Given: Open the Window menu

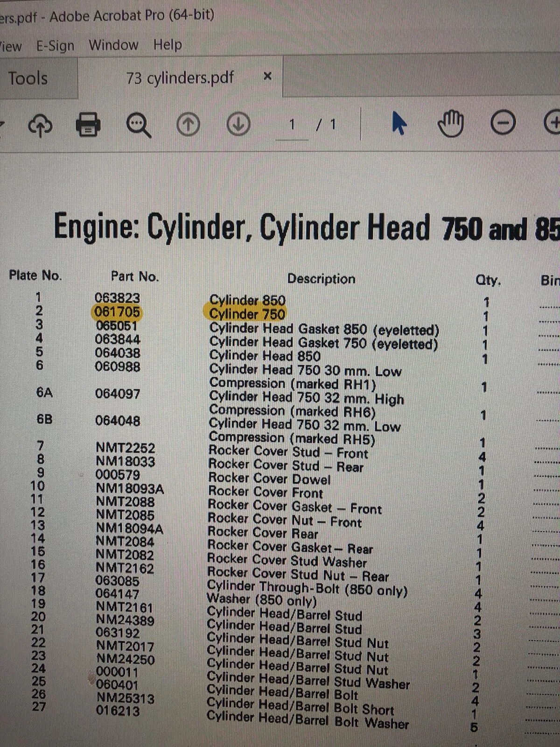Looking at the screenshot, I should [x=113, y=45].
